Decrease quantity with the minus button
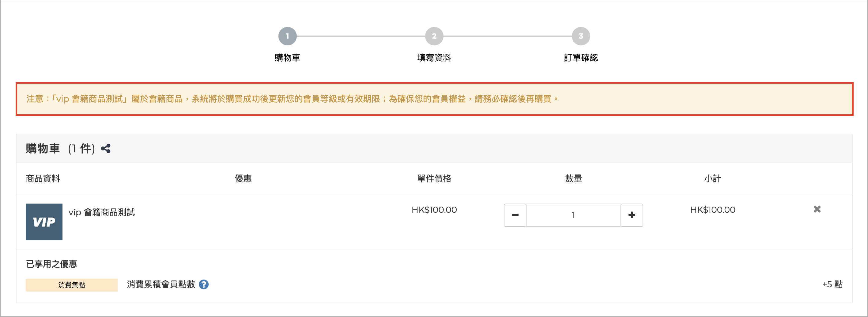Screen dimensions: 868x317 pyautogui.click(x=515, y=215)
